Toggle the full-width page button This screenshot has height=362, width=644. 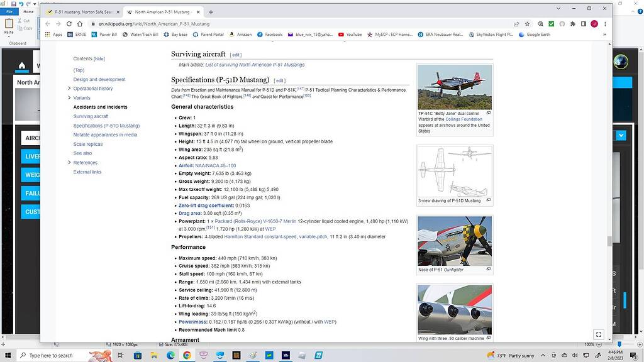coord(598,334)
